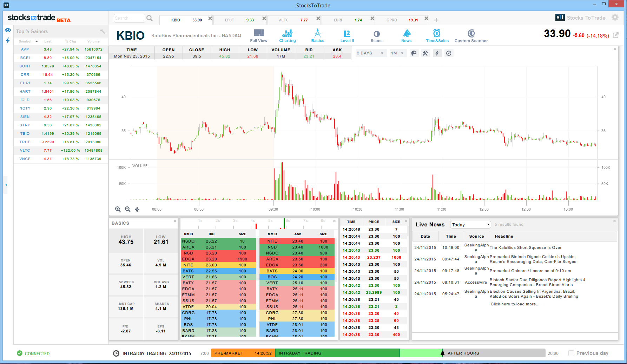Open the 1M interval dropdown
627x364 pixels.
click(398, 53)
